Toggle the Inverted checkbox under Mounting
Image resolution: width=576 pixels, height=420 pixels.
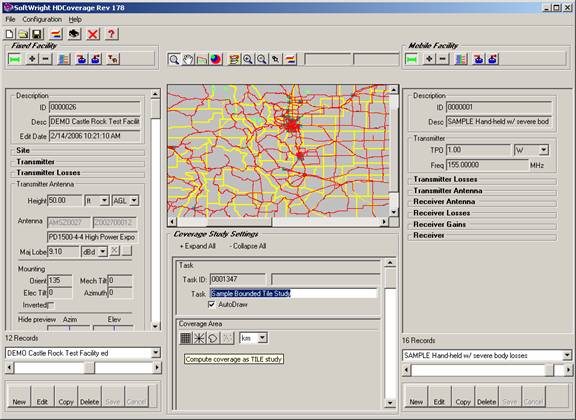pos(51,305)
